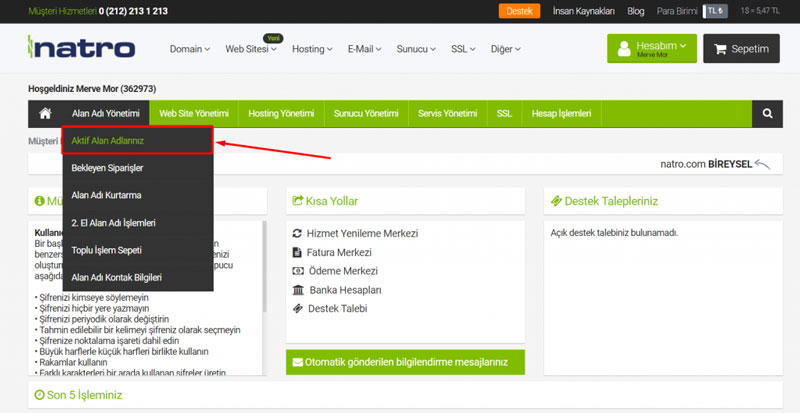Click bank building icon beside Banka Hesapları
Screen dimensions: 800x413
pyautogui.click(x=298, y=290)
